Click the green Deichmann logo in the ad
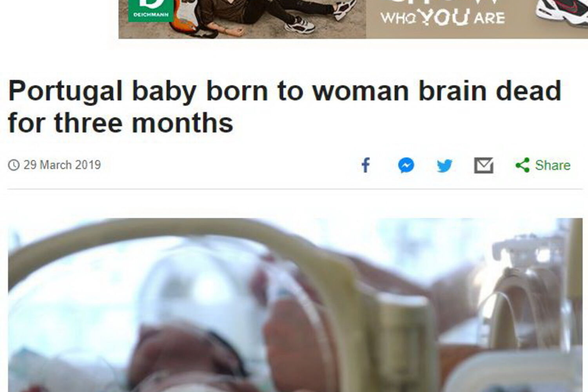 (x=151, y=11)
